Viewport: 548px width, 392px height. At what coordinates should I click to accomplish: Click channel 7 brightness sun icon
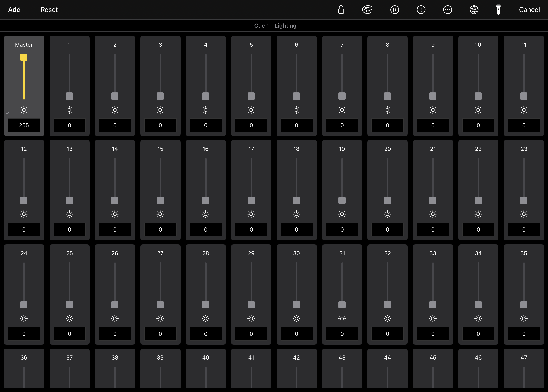[342, 110]
